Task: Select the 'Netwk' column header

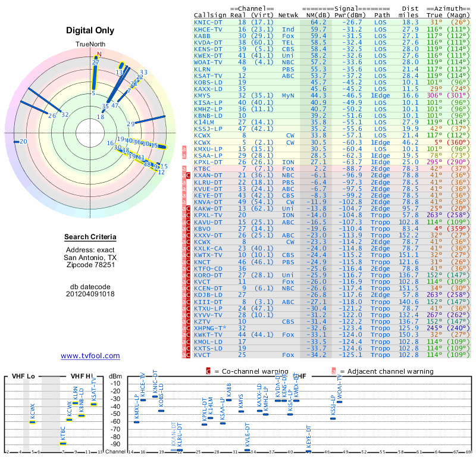Action: click(x=288, y=15)
